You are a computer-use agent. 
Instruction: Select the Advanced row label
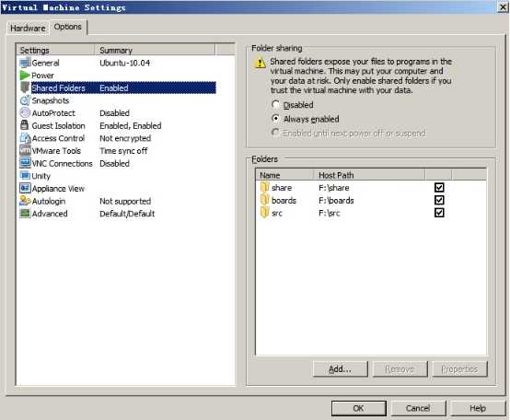(x=50, y=214)
